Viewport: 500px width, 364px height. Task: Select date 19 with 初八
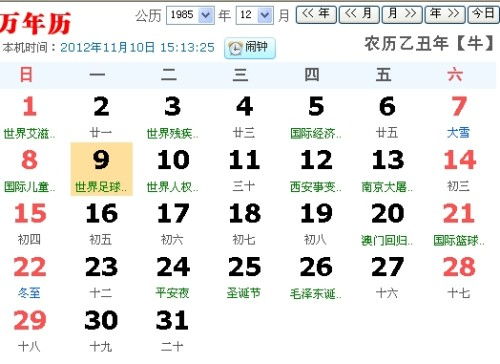(x=316, y=223)
